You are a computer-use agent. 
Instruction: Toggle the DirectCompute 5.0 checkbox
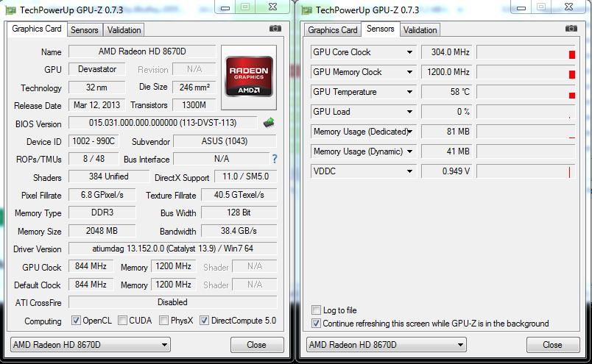[x=204, y=321]
